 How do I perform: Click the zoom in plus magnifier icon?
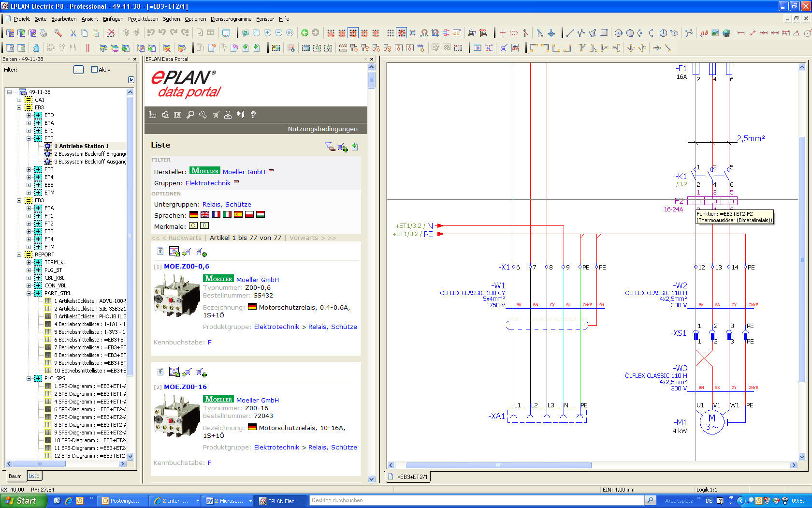click(x=267, y=33)
